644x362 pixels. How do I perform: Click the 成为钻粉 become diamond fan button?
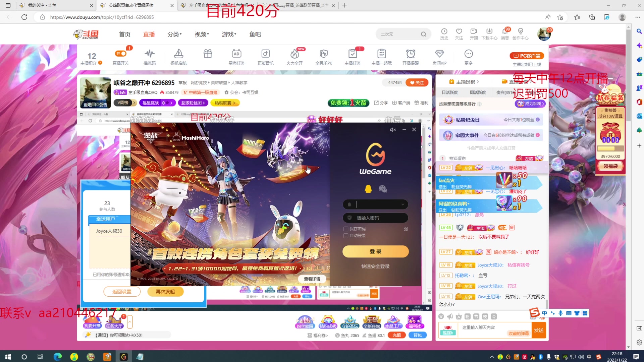point(530,104)
